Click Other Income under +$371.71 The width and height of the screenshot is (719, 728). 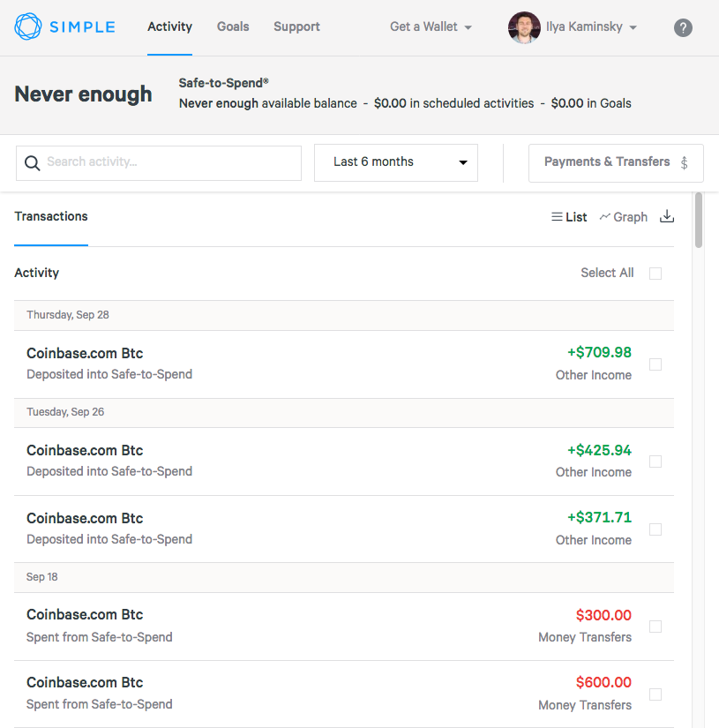click(x=594, y=540)
